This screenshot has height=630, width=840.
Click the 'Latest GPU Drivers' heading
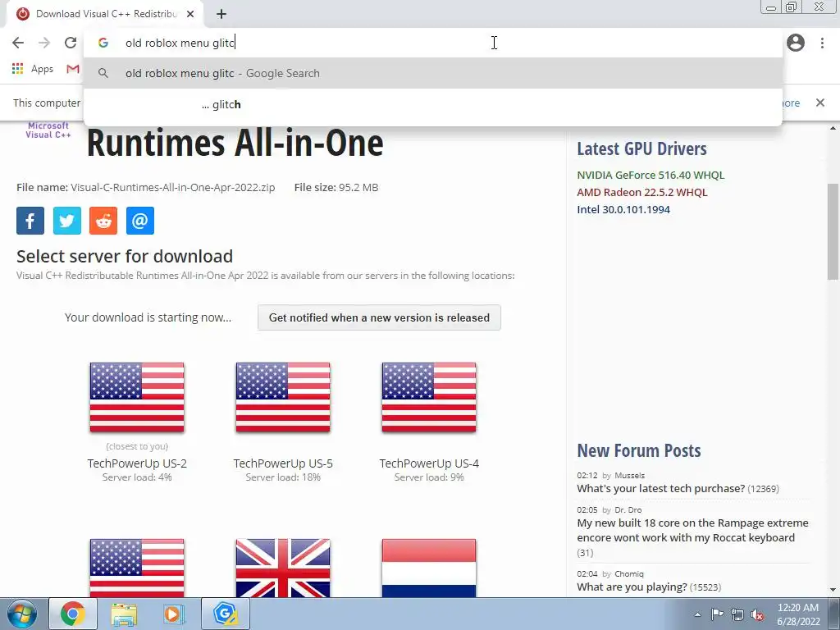click(x=641, y=148)
